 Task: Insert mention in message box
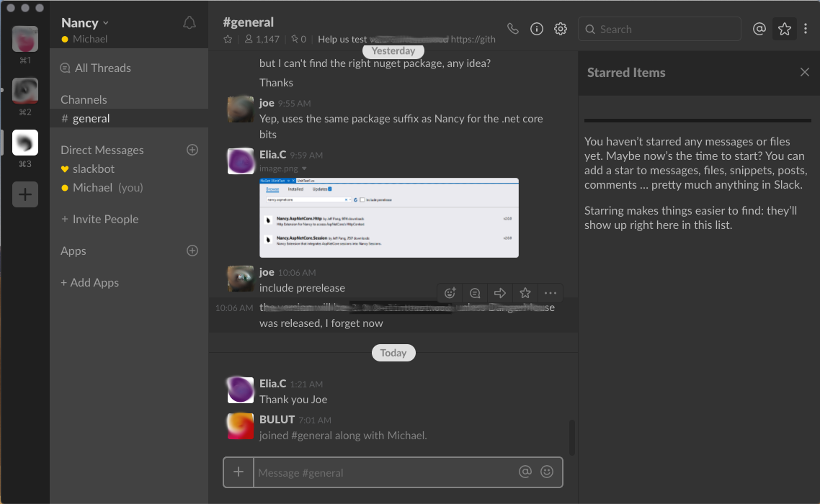[525, 472]
